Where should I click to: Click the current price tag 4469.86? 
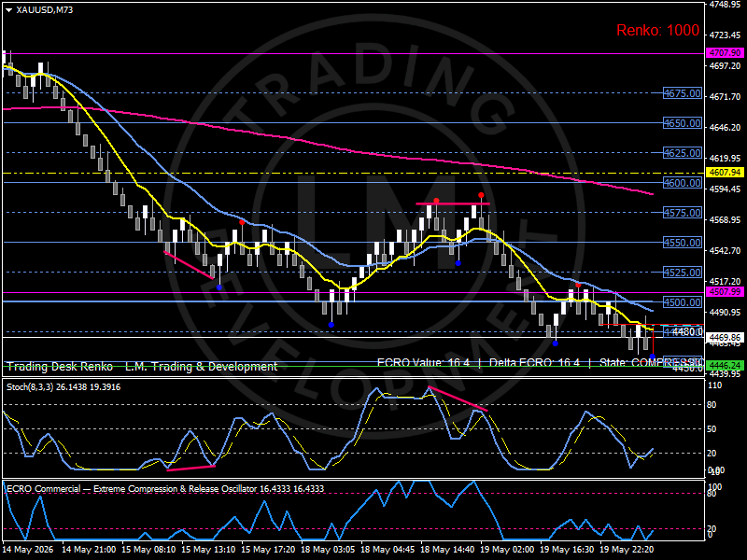726,337
